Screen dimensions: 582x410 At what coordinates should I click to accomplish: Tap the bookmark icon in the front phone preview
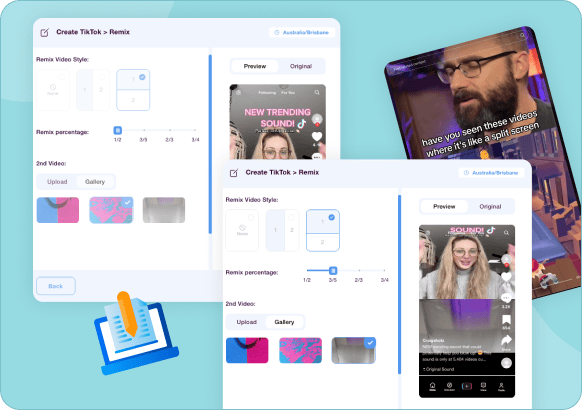(506, 319)
